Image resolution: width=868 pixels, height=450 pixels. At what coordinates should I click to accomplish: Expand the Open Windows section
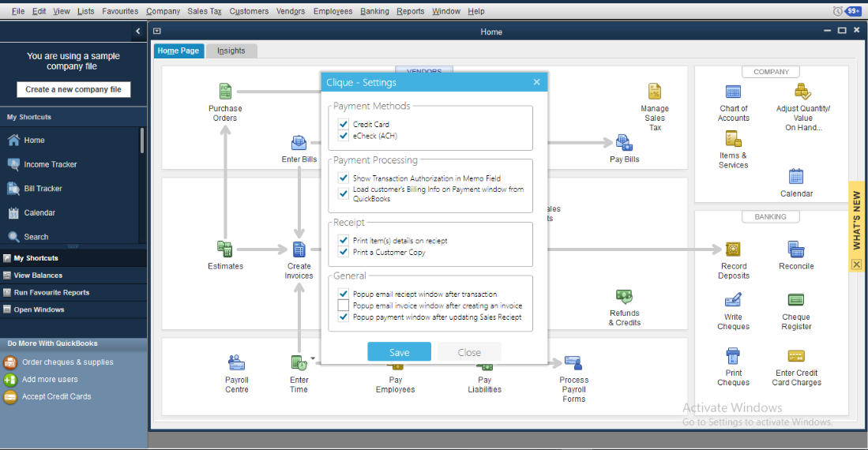73,309
